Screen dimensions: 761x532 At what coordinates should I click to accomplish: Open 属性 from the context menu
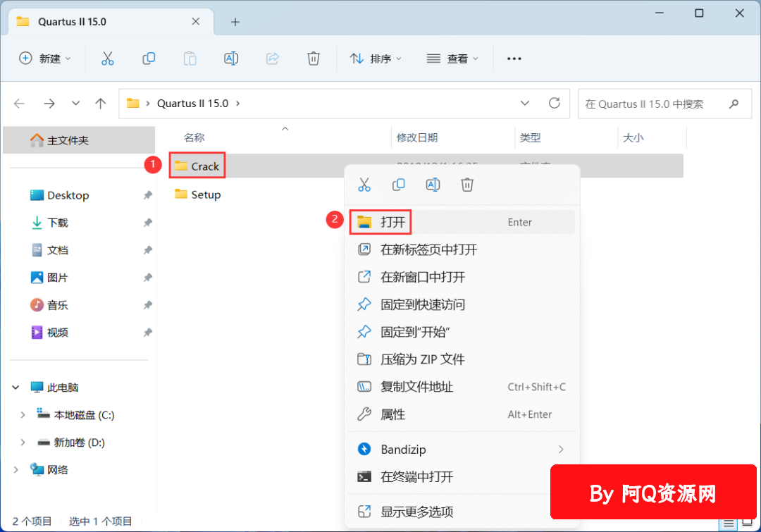pos(462,414)
